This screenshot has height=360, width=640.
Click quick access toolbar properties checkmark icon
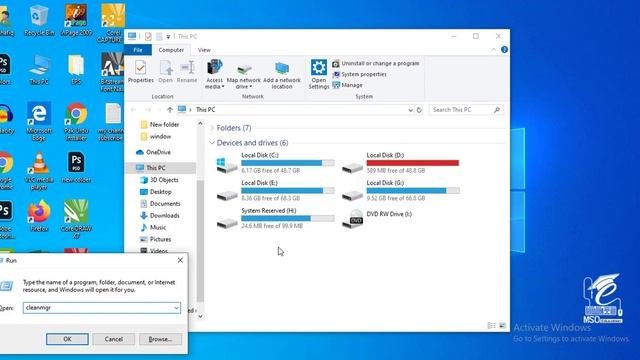tap(148, 37)
